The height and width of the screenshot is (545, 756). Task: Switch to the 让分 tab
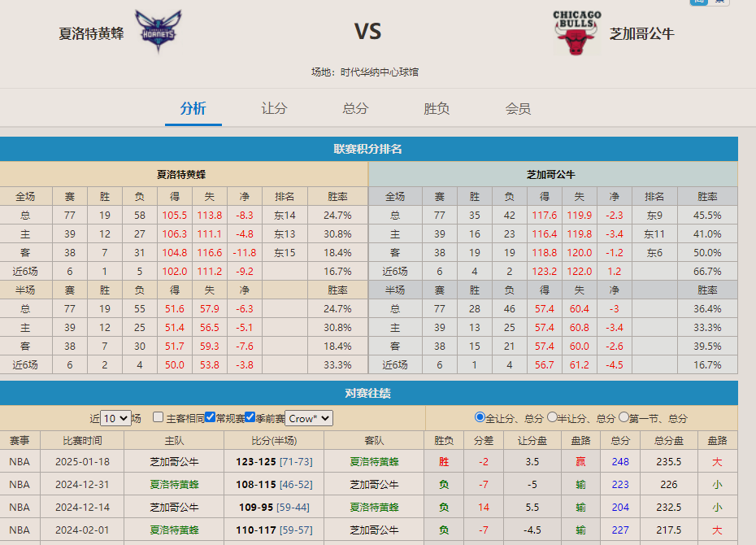pyautogui.click(x=274, y=107)
